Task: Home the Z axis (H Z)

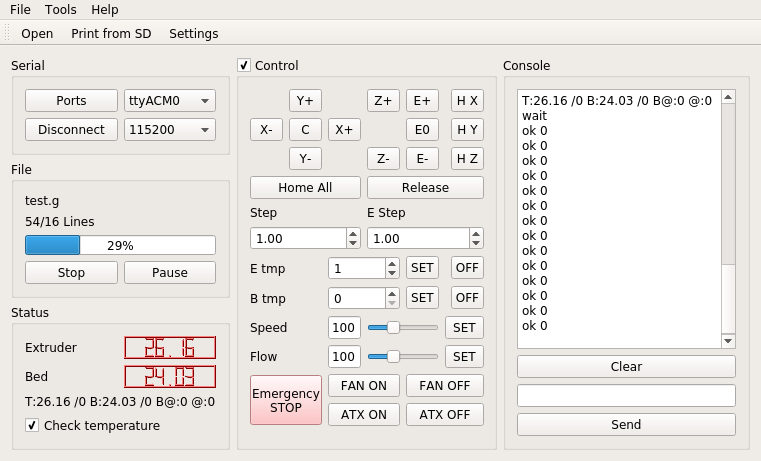Action: (x=467, y=159)
